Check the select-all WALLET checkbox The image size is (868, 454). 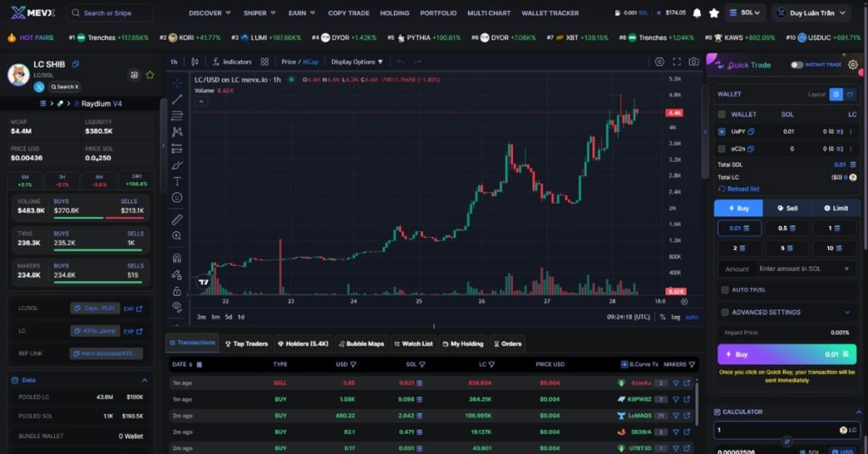[x=722, y=114]
